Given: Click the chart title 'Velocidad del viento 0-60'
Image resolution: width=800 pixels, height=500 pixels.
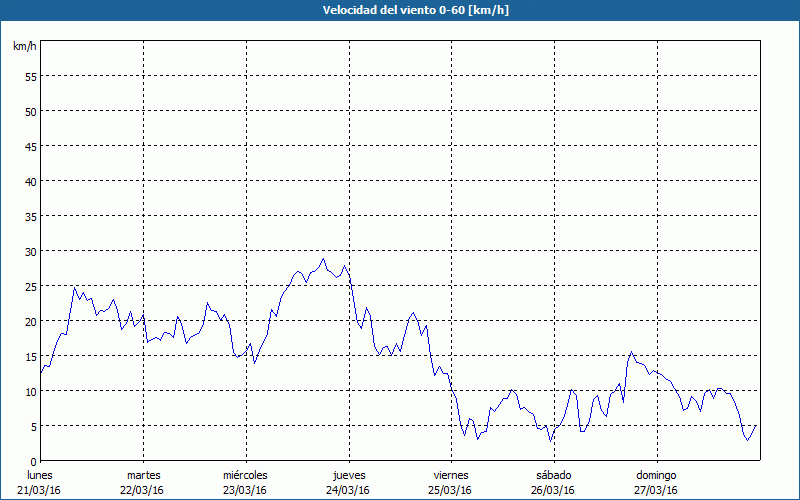Looking at the screenshot, I should click(x=400, y=9).
